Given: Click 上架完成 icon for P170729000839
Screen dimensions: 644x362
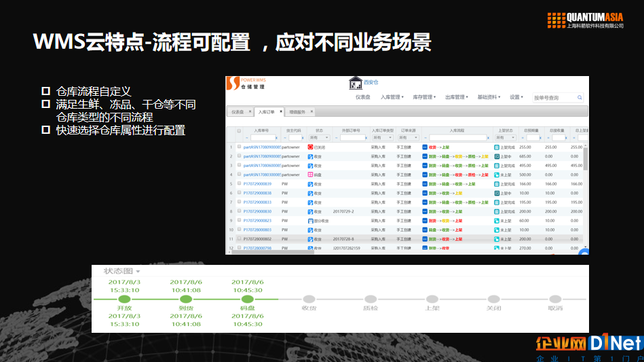Looking at the screenshot, I should pos(497,184).
